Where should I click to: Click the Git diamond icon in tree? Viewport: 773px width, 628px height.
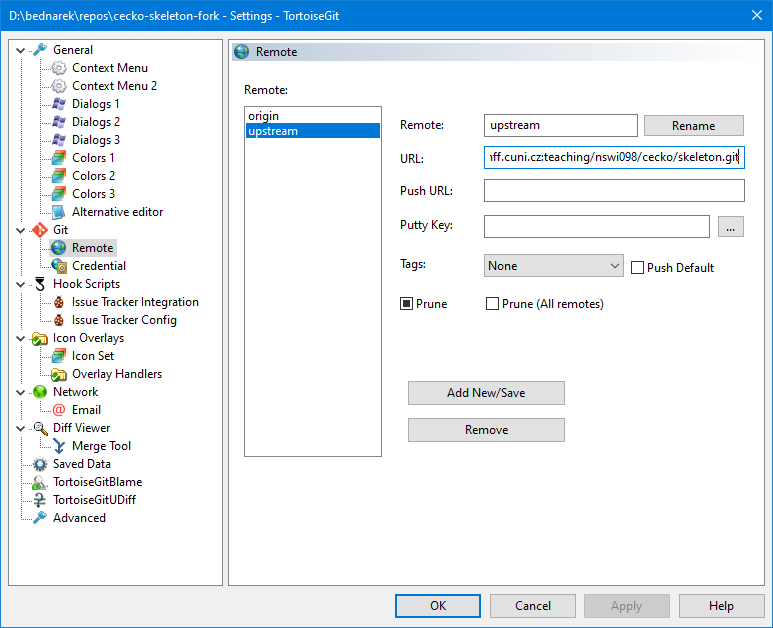point(40,230)
